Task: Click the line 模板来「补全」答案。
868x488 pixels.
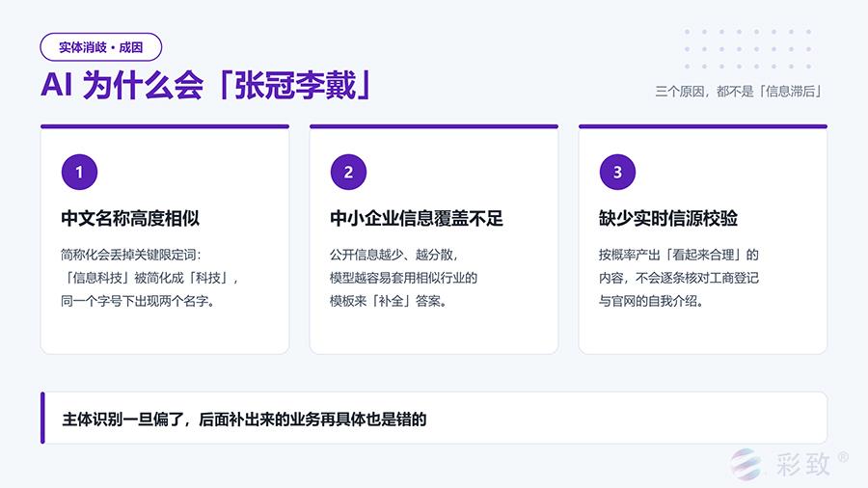Action: tap(389, 301)
